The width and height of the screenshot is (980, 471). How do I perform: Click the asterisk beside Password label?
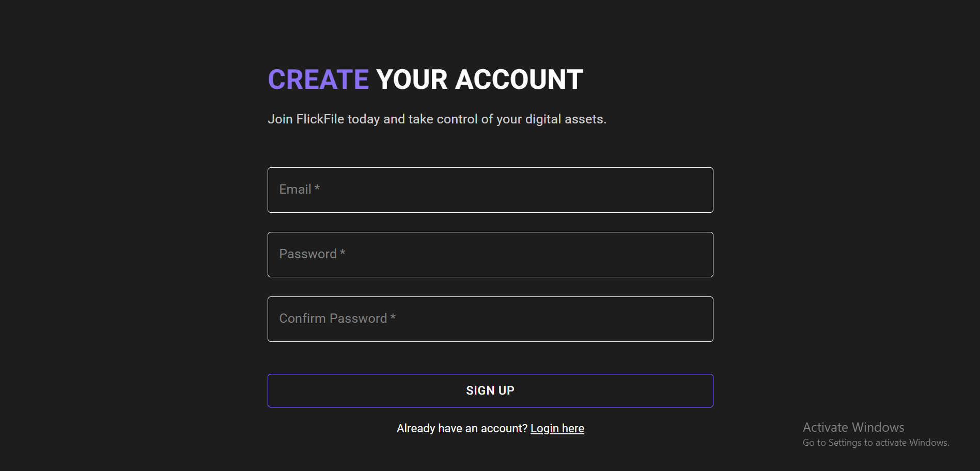pos(343,253)
